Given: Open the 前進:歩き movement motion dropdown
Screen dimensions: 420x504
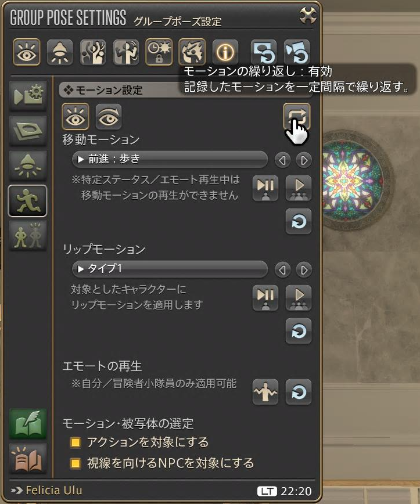Looking at the screenshot, I should [x=170, y=159].
